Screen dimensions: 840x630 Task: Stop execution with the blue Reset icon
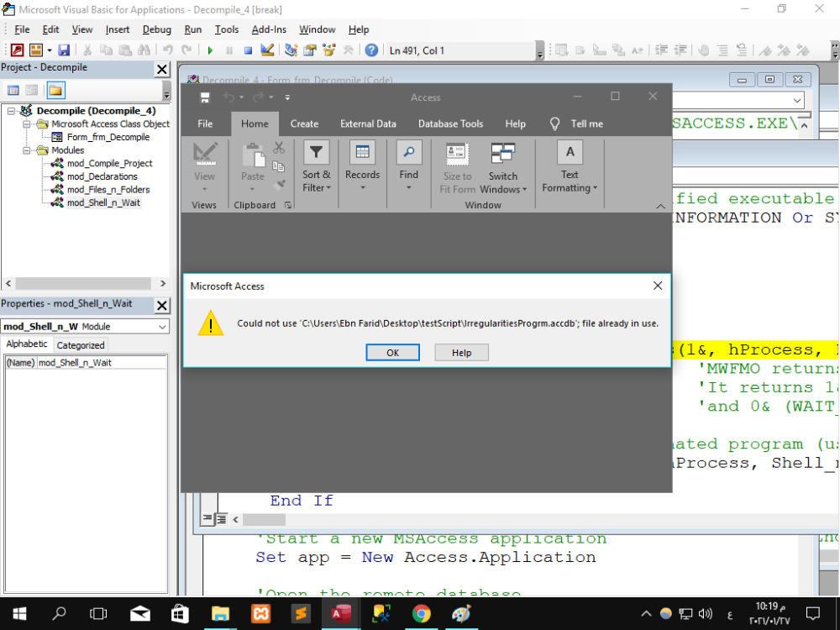[x=248, y=50]
